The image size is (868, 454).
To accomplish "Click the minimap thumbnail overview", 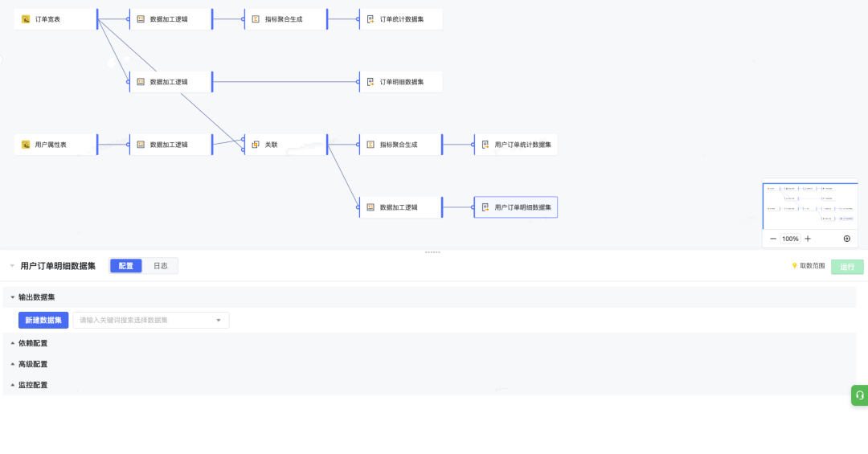I will (809, 207).
